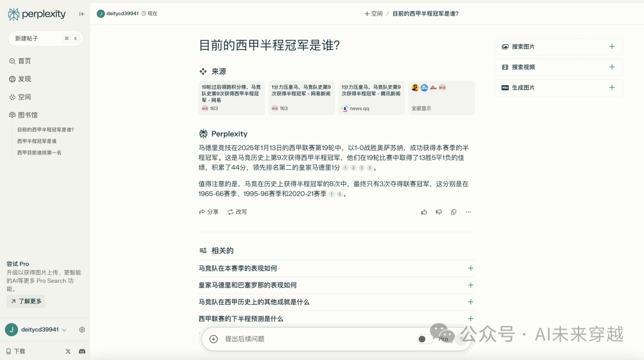Click the 下载 download link
Image resolution: width=644 pixels, height=360 pixels.
coord(16,352)
